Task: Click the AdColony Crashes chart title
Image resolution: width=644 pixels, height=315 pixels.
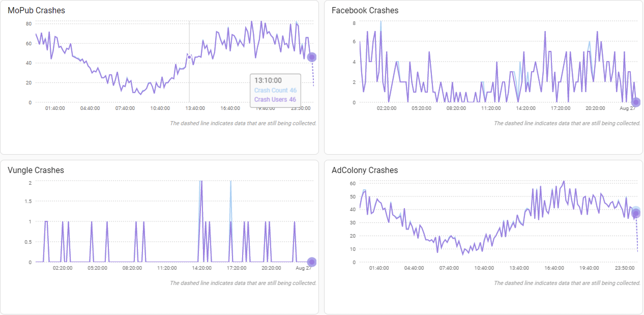Action: tap(365, 170)
